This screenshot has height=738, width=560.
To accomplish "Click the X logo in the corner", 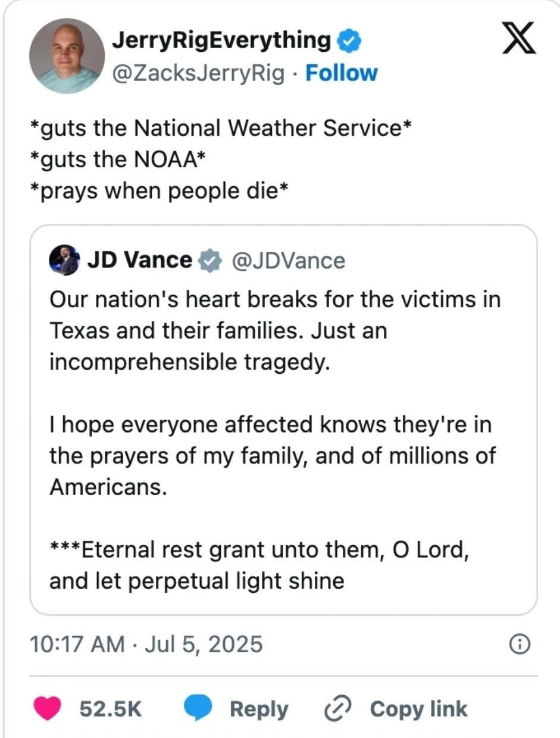I will [x=518, y=40].
